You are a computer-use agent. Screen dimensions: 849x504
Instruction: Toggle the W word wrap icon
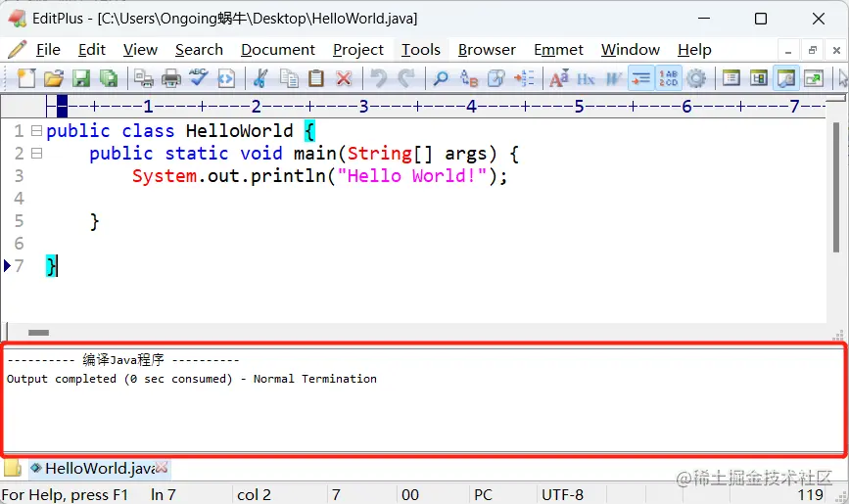point(613,79)
